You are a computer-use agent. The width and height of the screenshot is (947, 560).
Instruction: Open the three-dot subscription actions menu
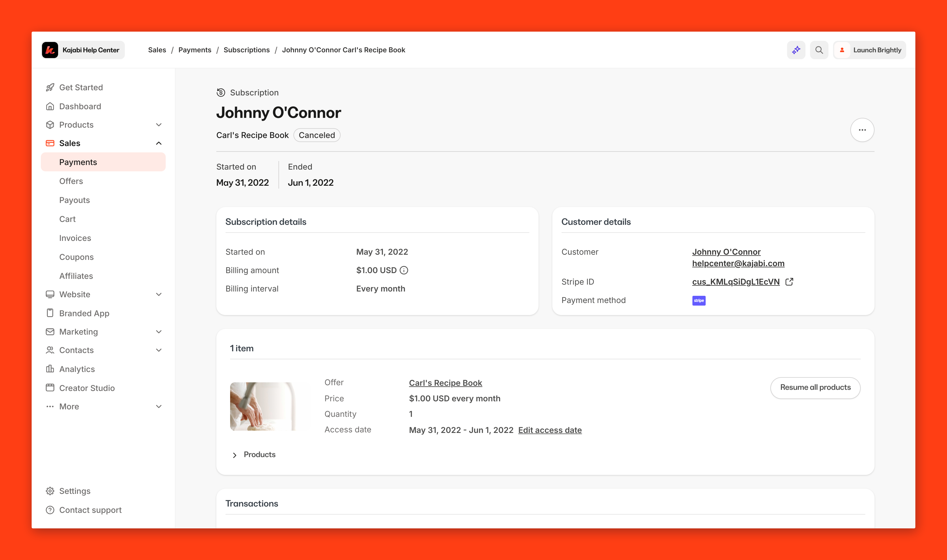[x=862, y=130]
